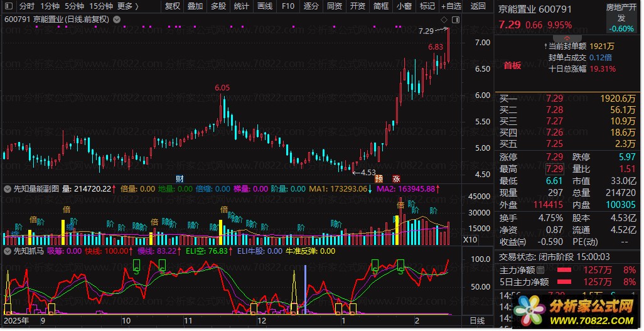Expand 先知量能副图 indicator settings

8,189
